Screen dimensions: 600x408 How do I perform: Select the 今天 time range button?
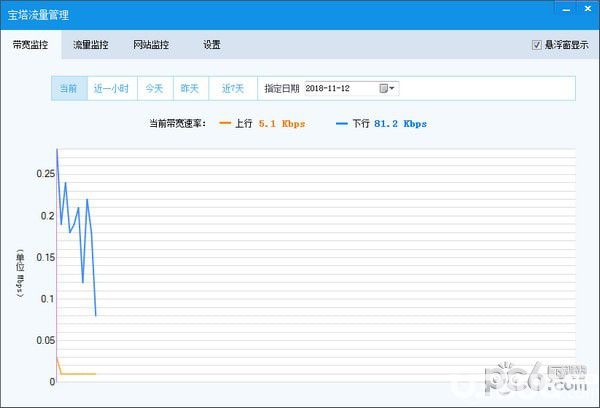(x=155, y=88)
